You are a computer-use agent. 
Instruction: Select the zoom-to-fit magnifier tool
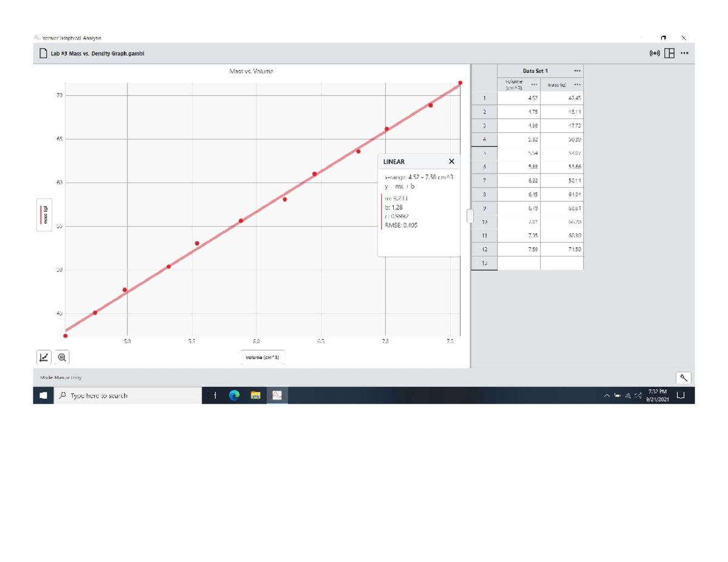click(x=61, y=357)
